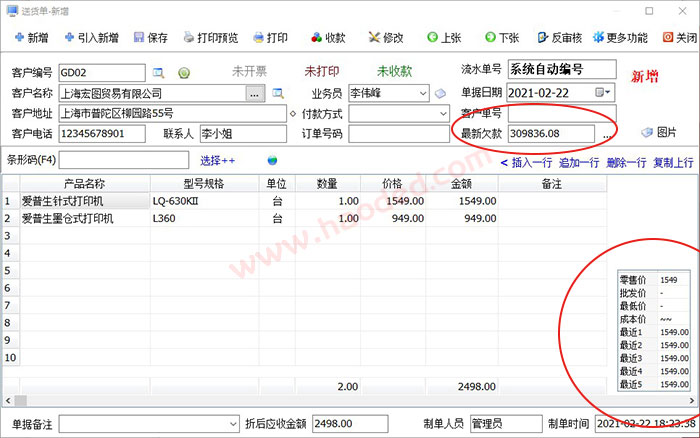Click the 选择++ link
This screenshot has width=700, height=438.
[x=217, y=161]
